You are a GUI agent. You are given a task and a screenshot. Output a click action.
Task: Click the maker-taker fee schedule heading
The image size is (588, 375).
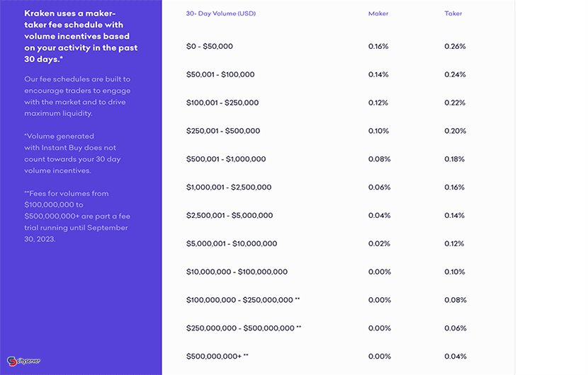pos(81,36)
